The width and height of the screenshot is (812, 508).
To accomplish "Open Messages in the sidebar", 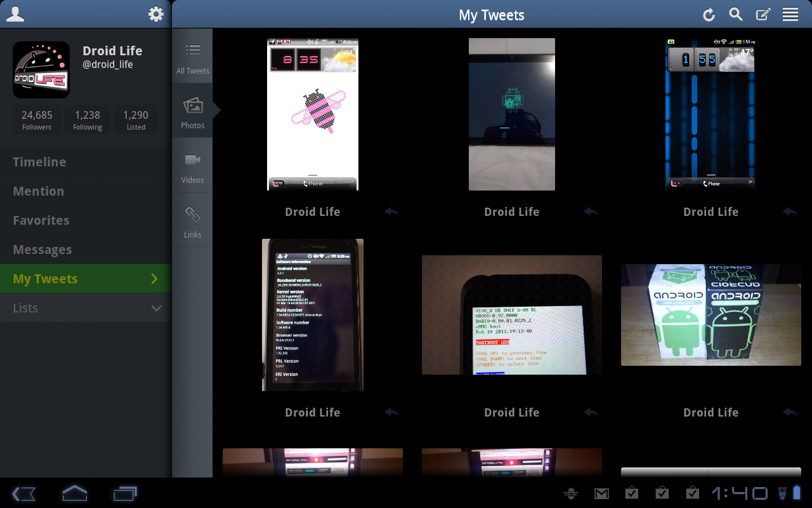I will (x=86, y=250).
